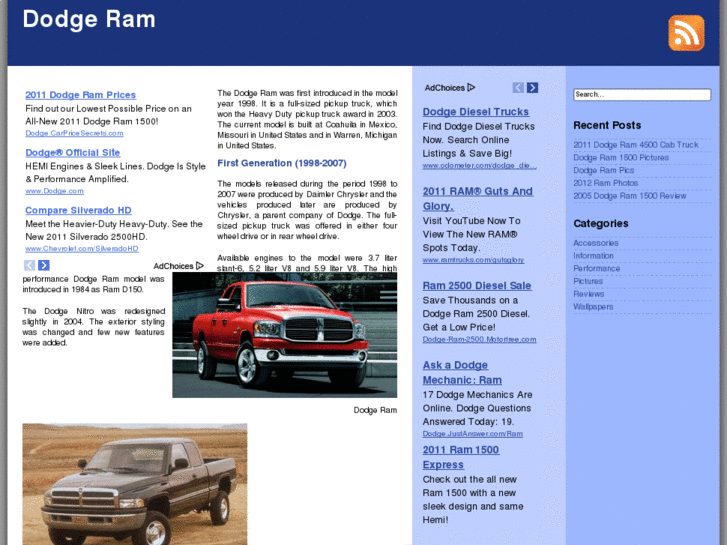Open Compare Silverado HD ad
The height and width of the screenshot is (545, 727).
point(78,210)
